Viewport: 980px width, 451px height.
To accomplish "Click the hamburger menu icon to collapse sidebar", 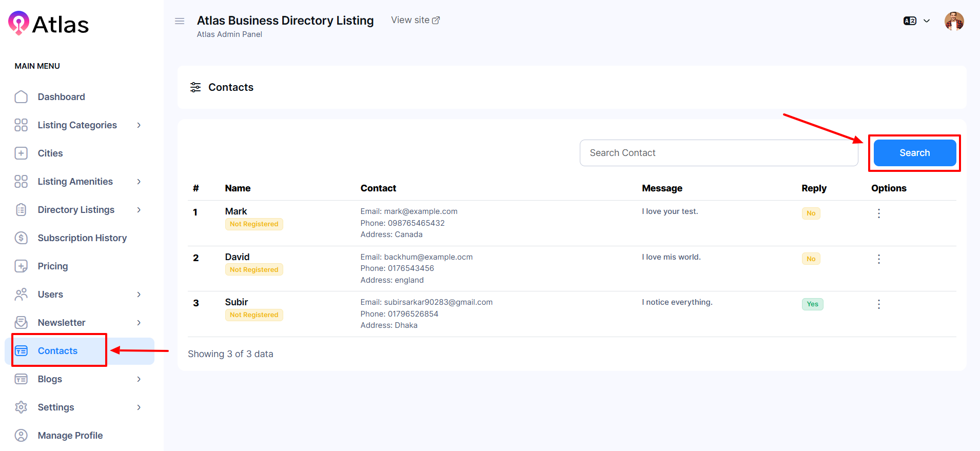I will tap(180, 21).
